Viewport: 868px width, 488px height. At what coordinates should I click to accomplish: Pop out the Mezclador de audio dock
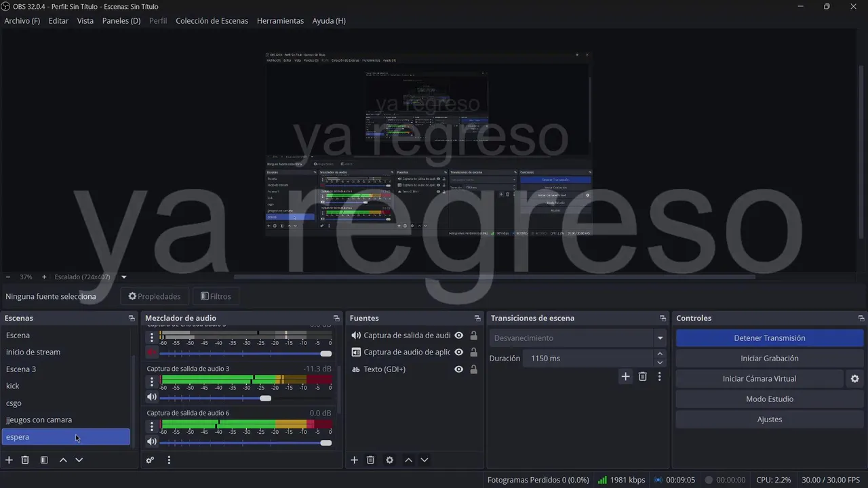point(336,319)
